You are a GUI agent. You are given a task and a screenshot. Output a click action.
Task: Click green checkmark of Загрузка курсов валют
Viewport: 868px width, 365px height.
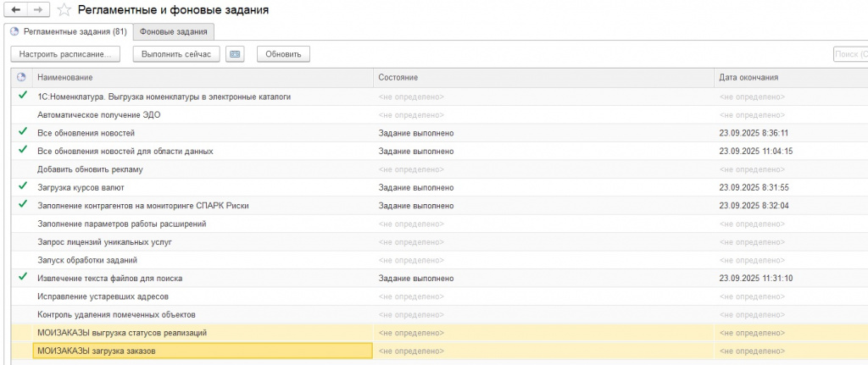[x=22, y=186]
